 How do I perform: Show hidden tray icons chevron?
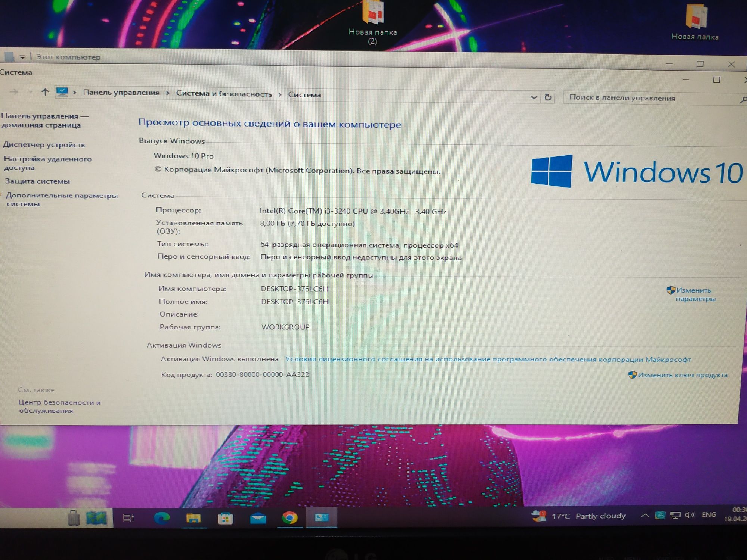point(645,515)
